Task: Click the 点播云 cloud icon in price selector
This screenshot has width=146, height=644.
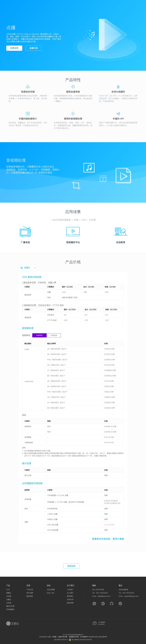Action: [x=22, y=268]
